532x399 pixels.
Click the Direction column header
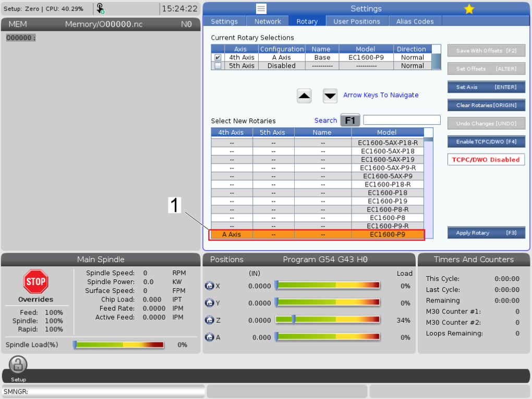click(412, 49)
